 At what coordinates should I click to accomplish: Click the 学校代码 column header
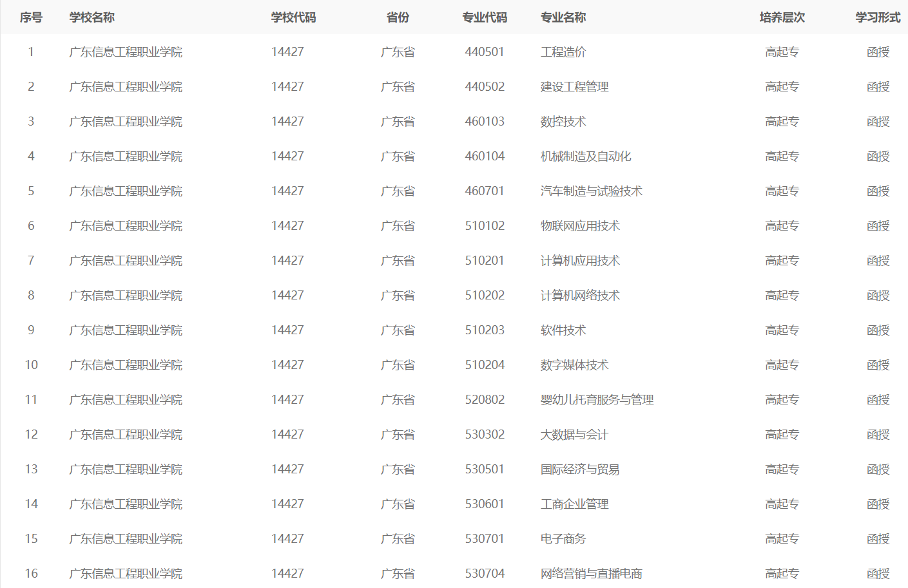[x=293, y=17]
